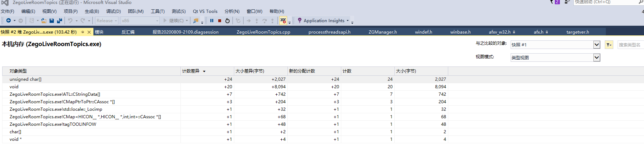Open the 帮助(H) help menu
The height and width of the screenshot is (164, 644).
pos(277,11)
